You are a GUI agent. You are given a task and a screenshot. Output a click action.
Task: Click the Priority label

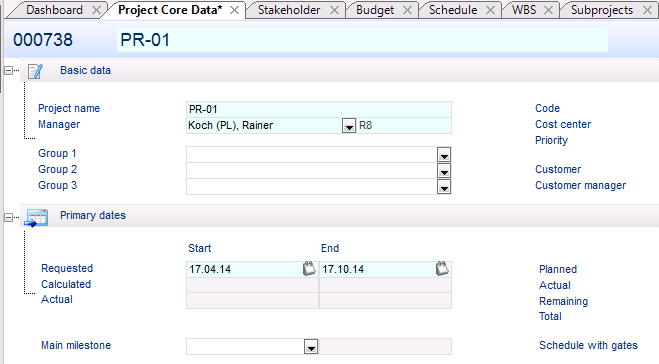(551, 140)
